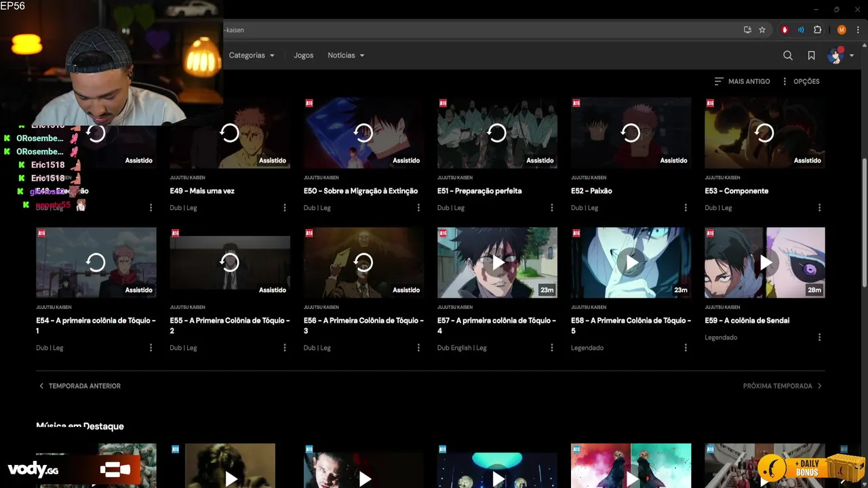Screen dimensions: 868x488
Task: Open more options for E50
Action: pos(418,208)
